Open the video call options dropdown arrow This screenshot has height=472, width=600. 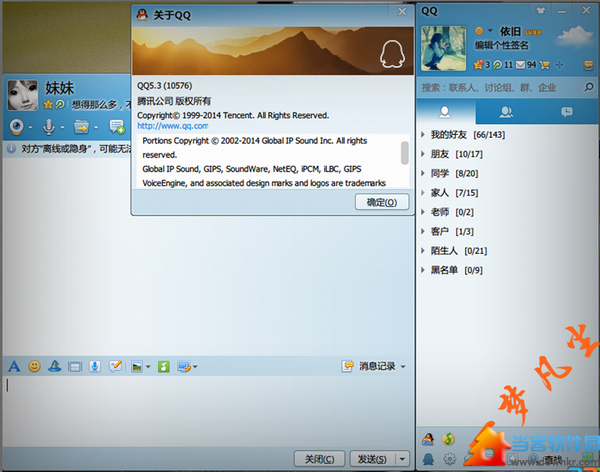tap(30, 128)
